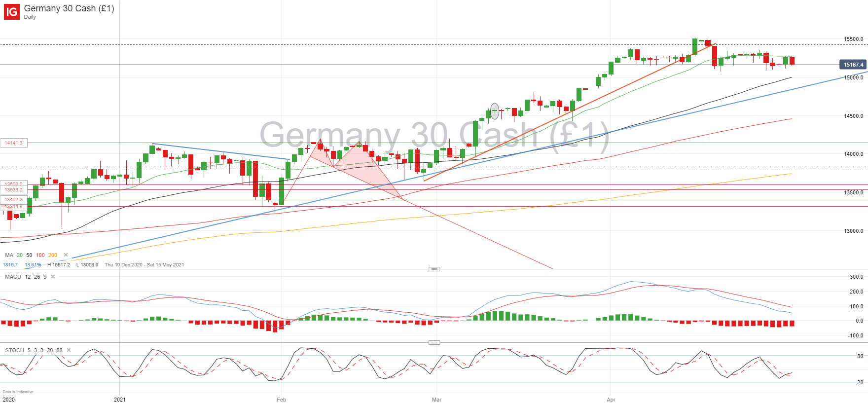Click the 13500.0 price axis label
The image size is (868, 404).
tap(854, 192)
